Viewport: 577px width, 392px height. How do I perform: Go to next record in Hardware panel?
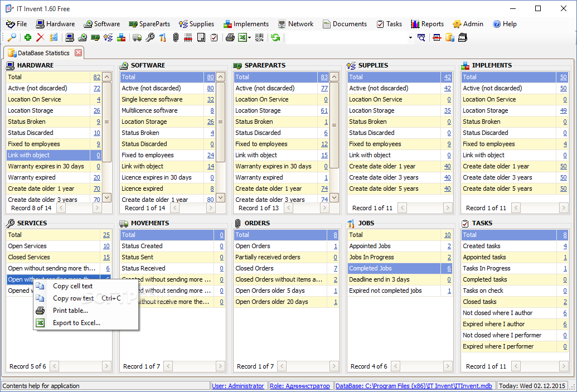click(x=97, y=208)
